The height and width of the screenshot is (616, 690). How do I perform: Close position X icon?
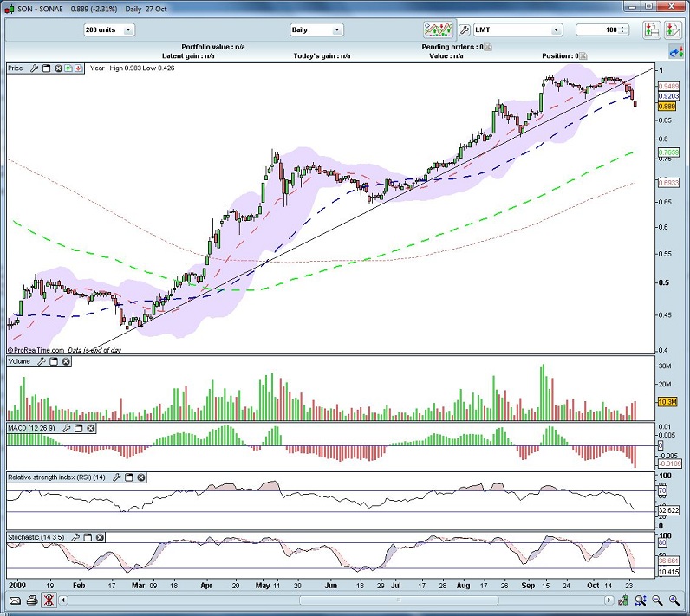click(x=583, y=55)
